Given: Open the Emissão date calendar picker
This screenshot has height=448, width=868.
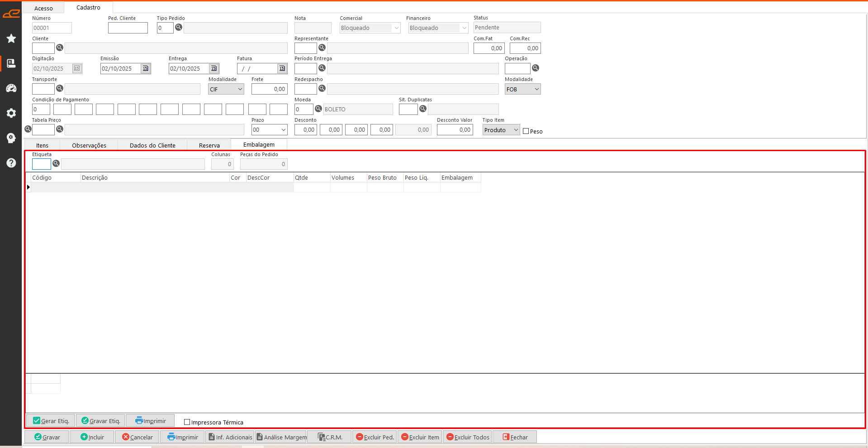Looking at the screenshot, I should pos(146,68).
